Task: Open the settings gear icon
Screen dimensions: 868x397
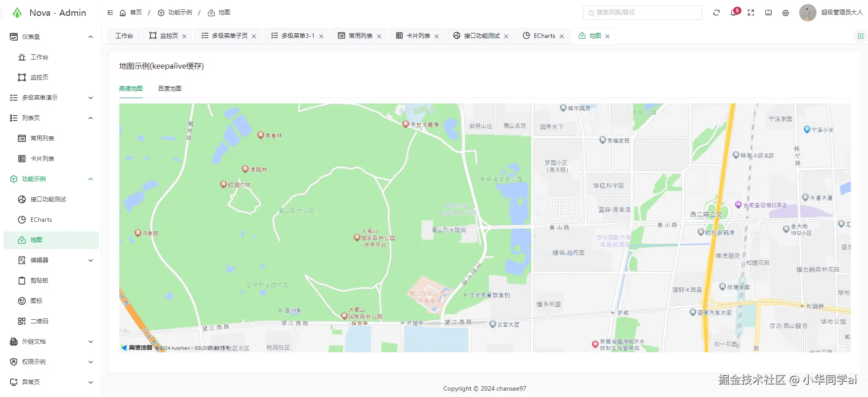Action: (x=786, y=13)
